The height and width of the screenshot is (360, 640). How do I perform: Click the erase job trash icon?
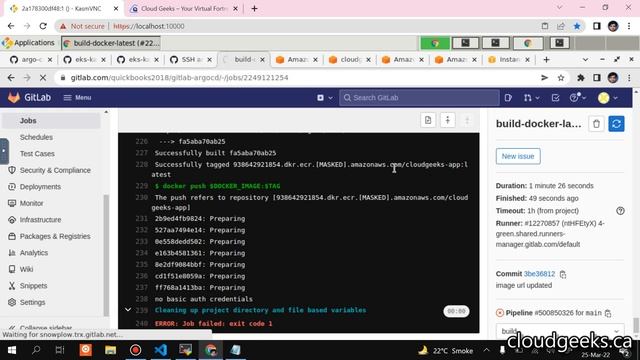point(596,124)
